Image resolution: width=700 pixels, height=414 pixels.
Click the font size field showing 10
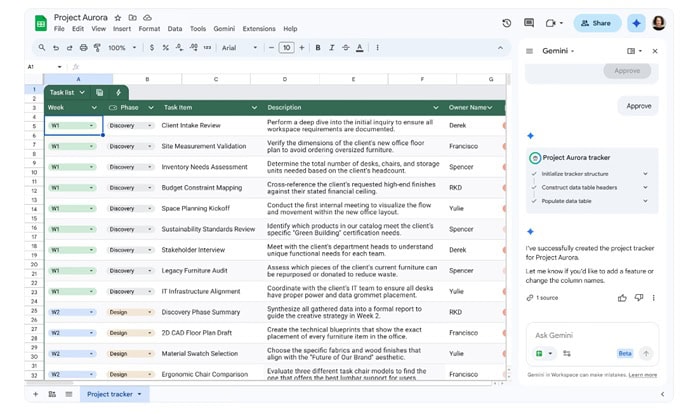286,48
